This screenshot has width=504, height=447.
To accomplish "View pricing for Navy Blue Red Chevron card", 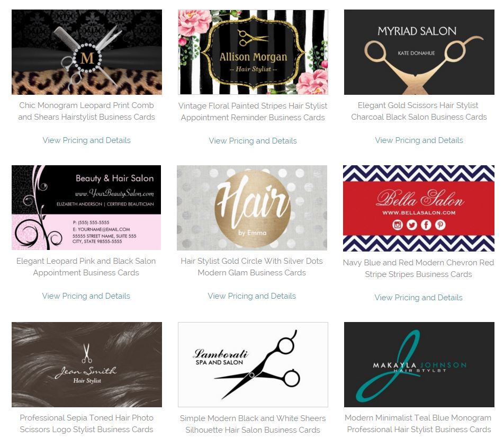I will click(418, 298).
